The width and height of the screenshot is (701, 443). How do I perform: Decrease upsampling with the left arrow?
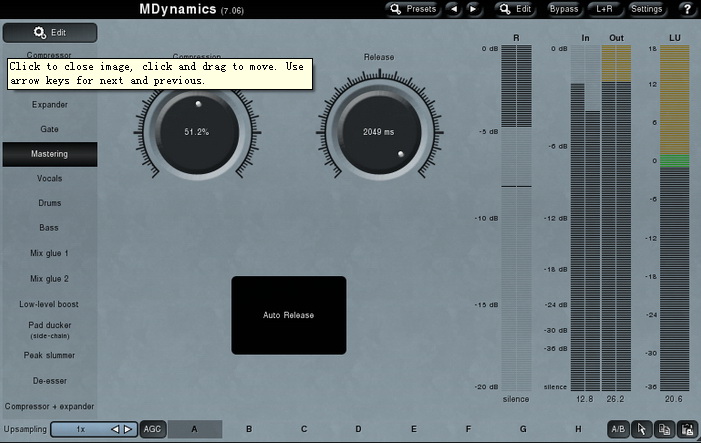115,429
